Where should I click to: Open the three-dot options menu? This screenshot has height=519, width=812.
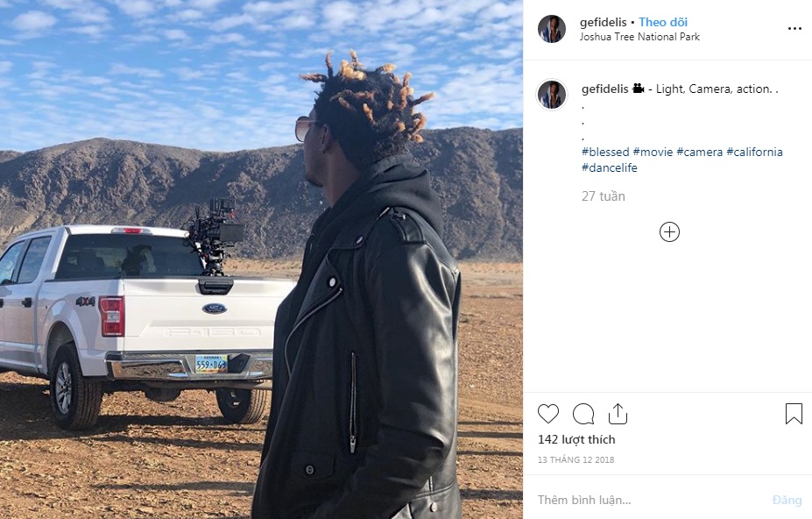click(794, 29)
